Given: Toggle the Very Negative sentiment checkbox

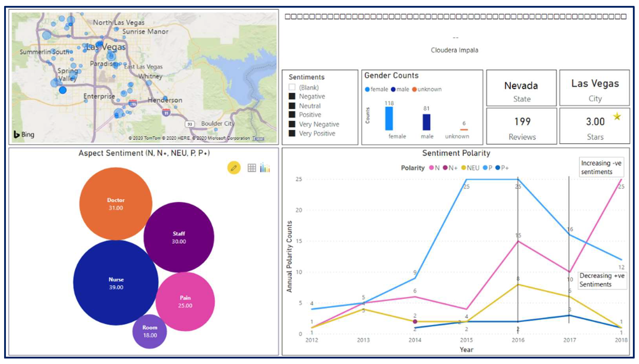Looking at the screenshot, I should coord(292,124).
